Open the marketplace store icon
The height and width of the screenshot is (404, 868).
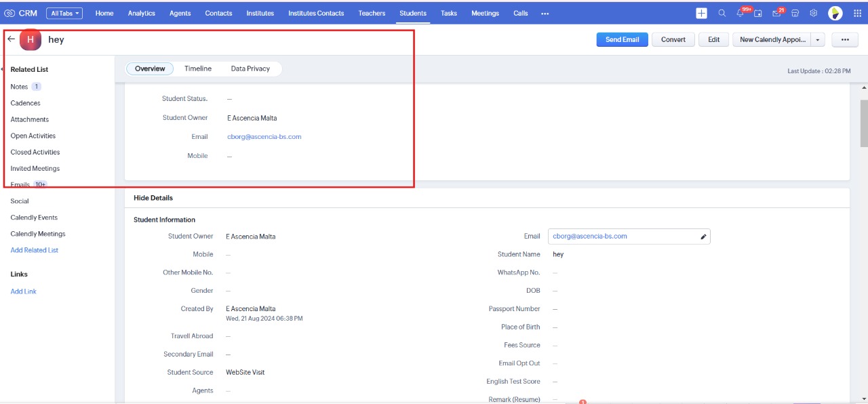pos(795,14)
